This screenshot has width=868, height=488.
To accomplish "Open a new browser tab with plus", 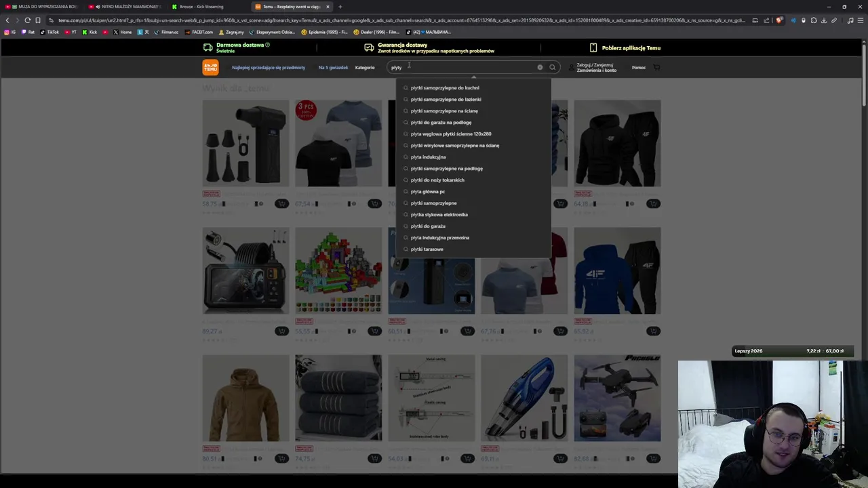I will tap(340, 7).
